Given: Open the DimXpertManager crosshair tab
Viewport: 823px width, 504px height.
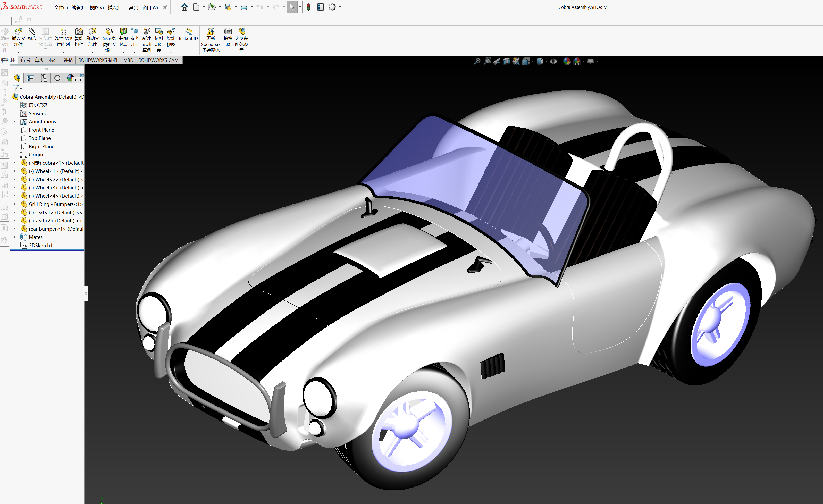Looking at the screenshot, I should (x=57, y=78).
